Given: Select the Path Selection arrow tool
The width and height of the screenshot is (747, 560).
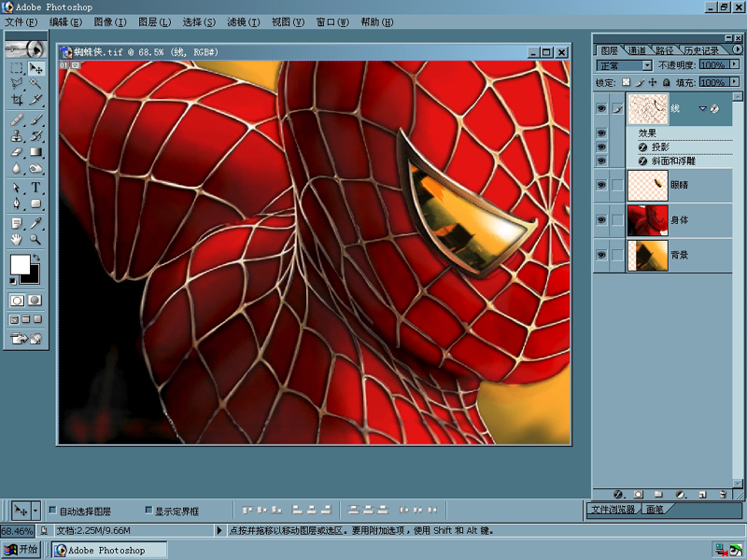Looking at the screenshot, I should click(17, 188).
